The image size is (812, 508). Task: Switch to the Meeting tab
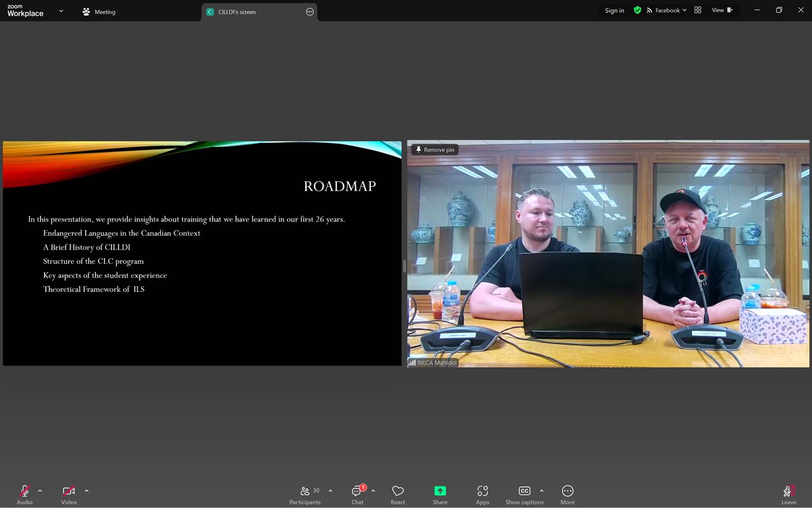click(99, 12)
